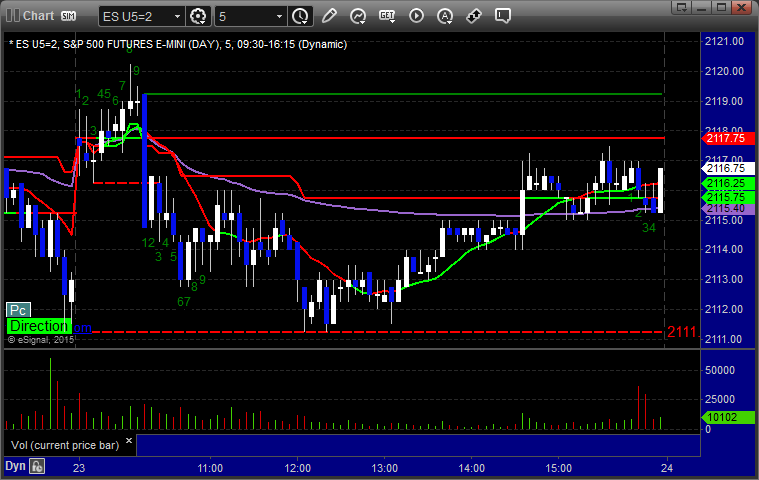Image resolution: width=759 pixels, height=480 pixels.
Task: Select the Vol (current price bar) tab
Action: tap(65, 445)
